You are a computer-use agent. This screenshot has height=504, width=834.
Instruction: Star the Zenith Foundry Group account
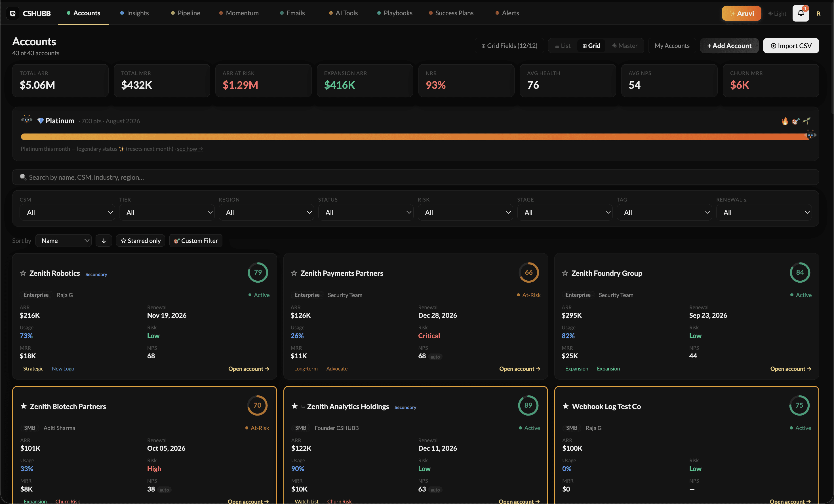(565, 273)
